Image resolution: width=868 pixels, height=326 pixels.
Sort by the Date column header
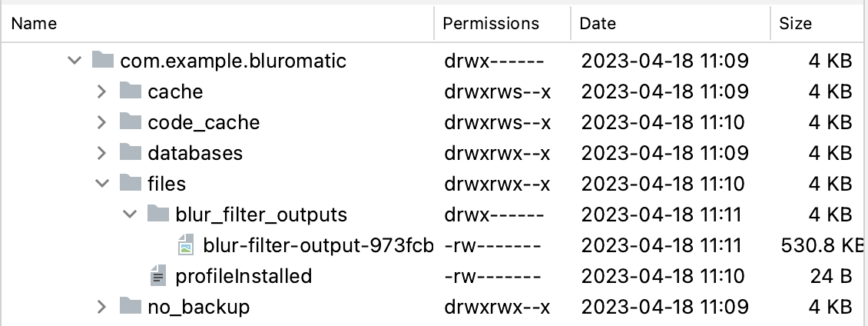pos(598,24)
